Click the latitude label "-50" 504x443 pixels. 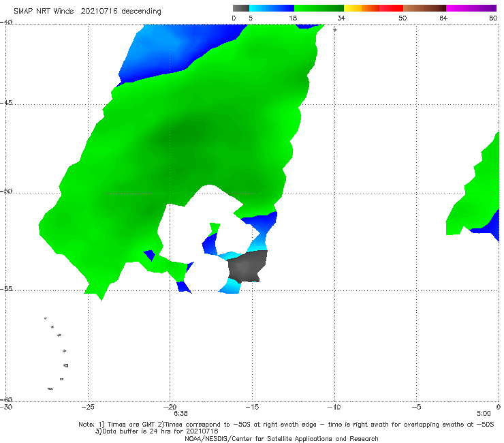coord(6,191)
